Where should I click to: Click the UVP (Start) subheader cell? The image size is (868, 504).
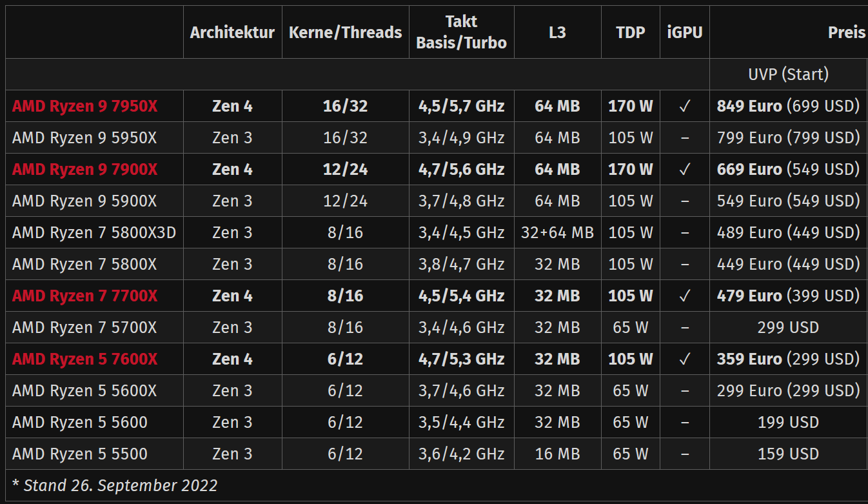tap(788, 74)
